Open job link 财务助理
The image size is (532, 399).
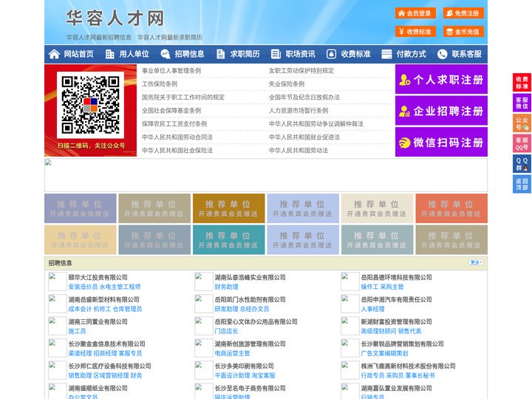pyautogui.click(x=226, y=287)
